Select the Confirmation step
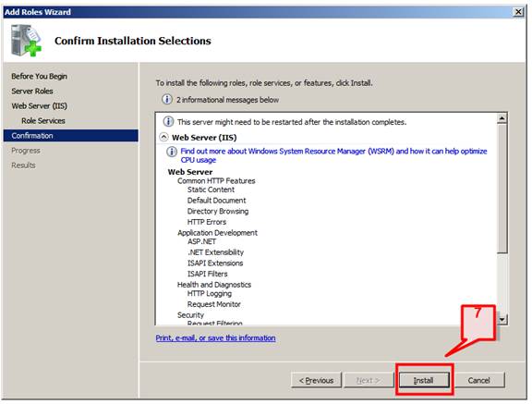Image resolution: width=532 pixels, height=404 pixels. (71, 136)
